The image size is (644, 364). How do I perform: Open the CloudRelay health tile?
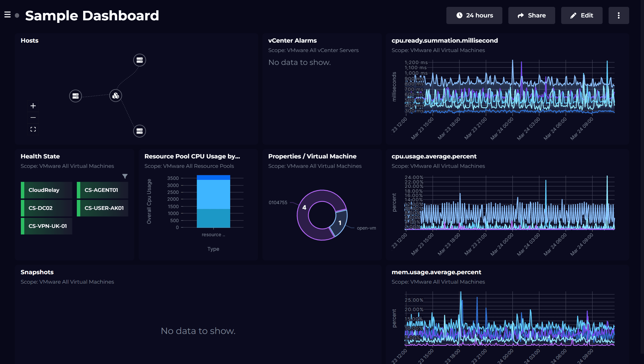(x=47, y=190)
